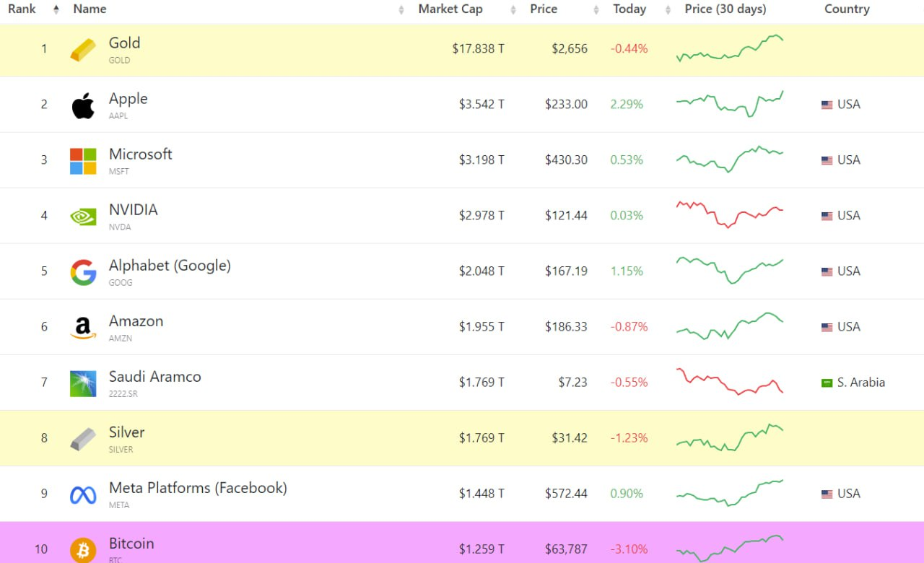Click the Rank column header
Viewport: 924px width, 563px height.
click(x=22, y=9)
